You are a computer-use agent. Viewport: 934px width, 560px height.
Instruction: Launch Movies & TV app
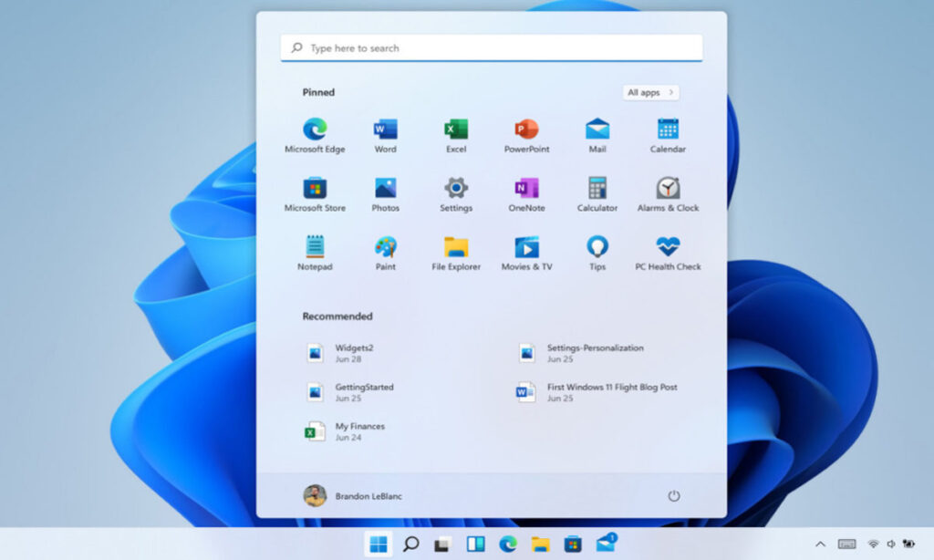[x=526, y=247]
